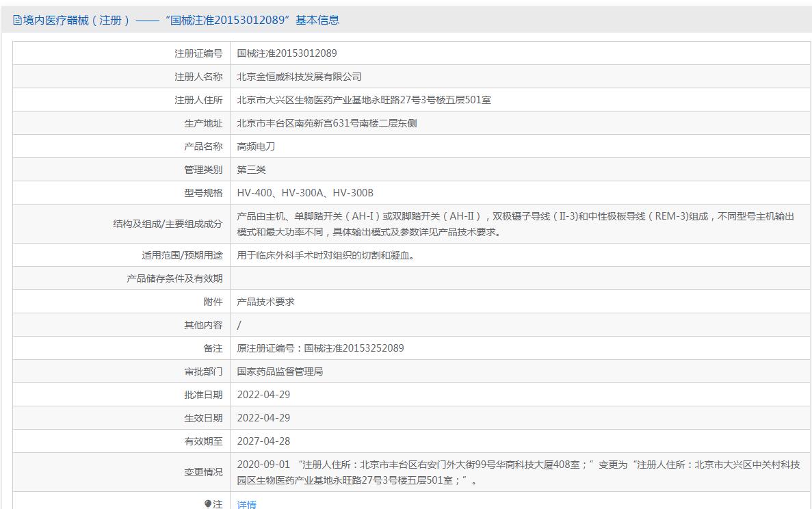Select the value 第三类

coord(251,170)
